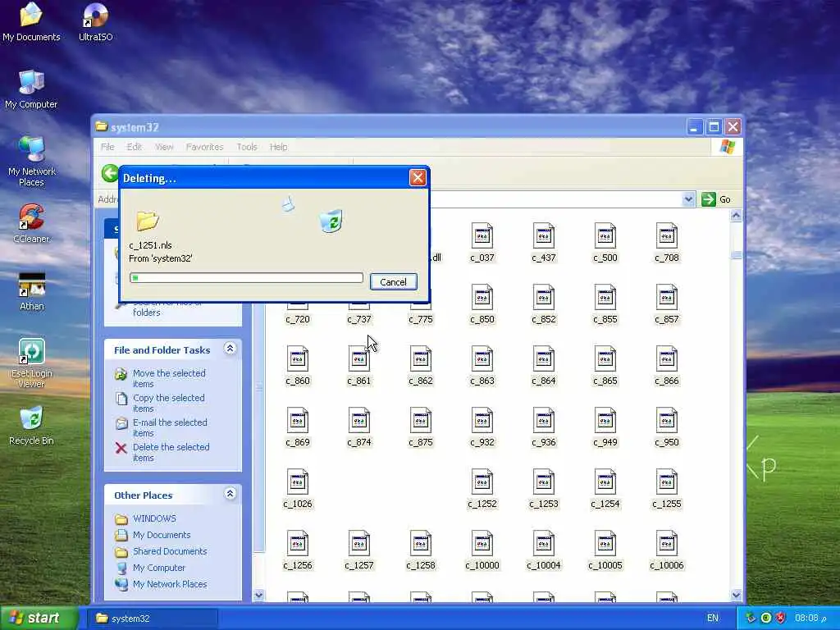
Task: Click the EN language indicator
Action: pos(713,619)
